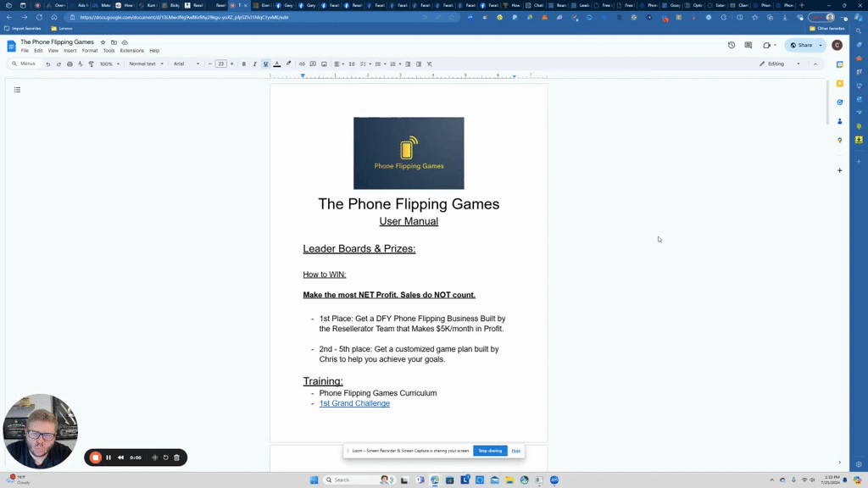Undo the last action in toolbar
This screenshot has height=488, width=868.
coord(48,64)
